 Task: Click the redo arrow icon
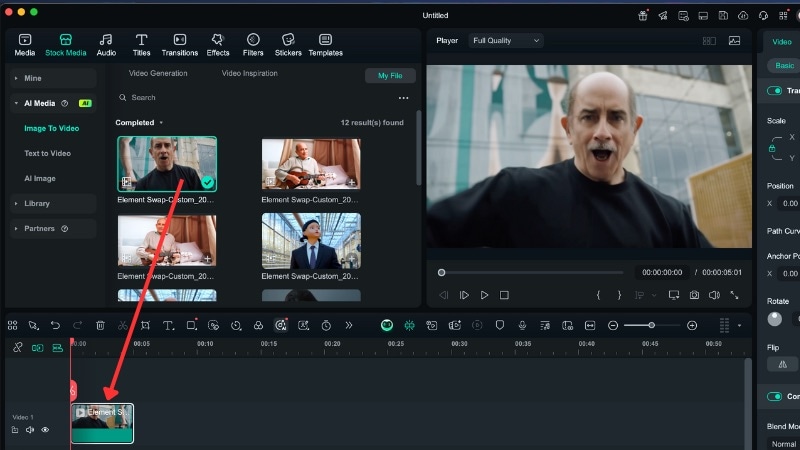78,325
